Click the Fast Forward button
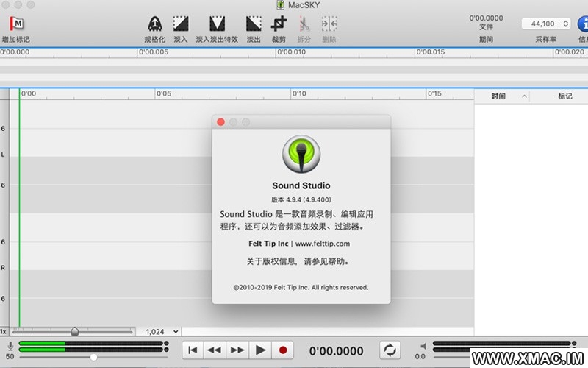The height and width of the screenshot is (368, 588). click(x=237, y=350)
